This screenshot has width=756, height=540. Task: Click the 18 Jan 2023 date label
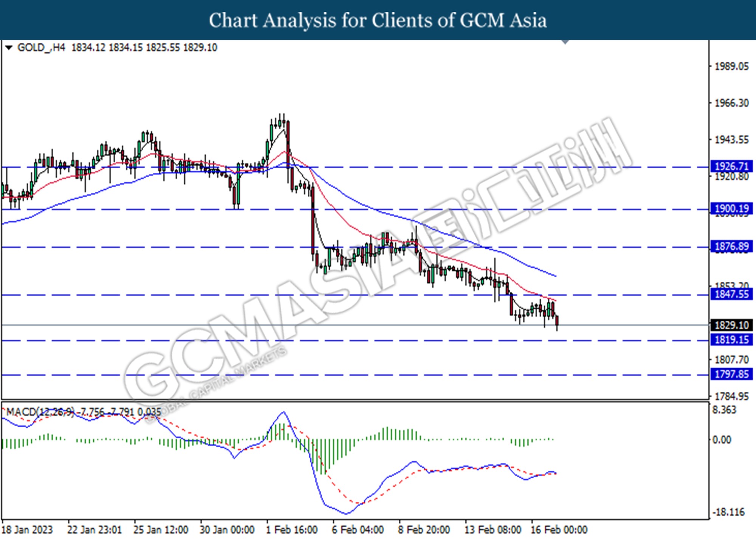pyautogui.click(x=27, y=530)
